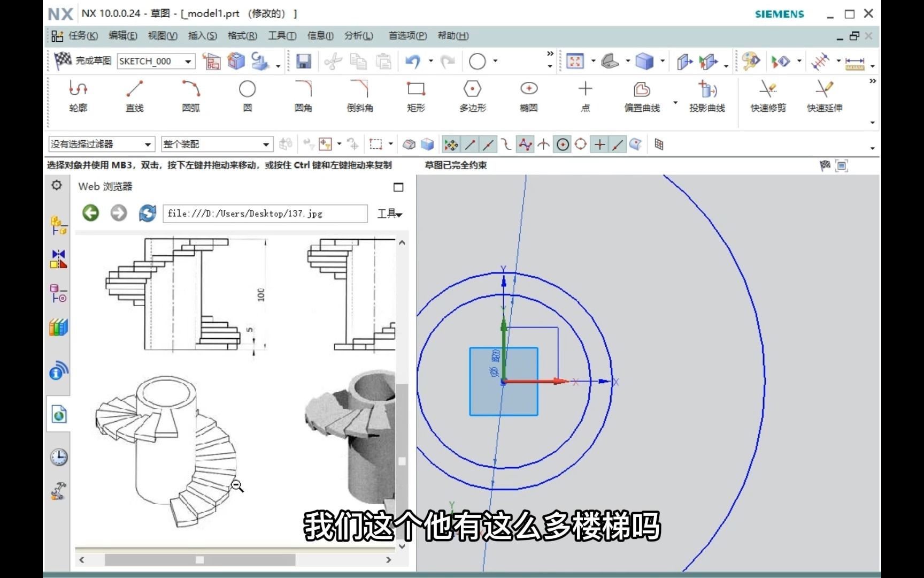The image size is (924, 578).
Task: Select the Quick Extend (快速延伸) tool
Action: point(825,96)
